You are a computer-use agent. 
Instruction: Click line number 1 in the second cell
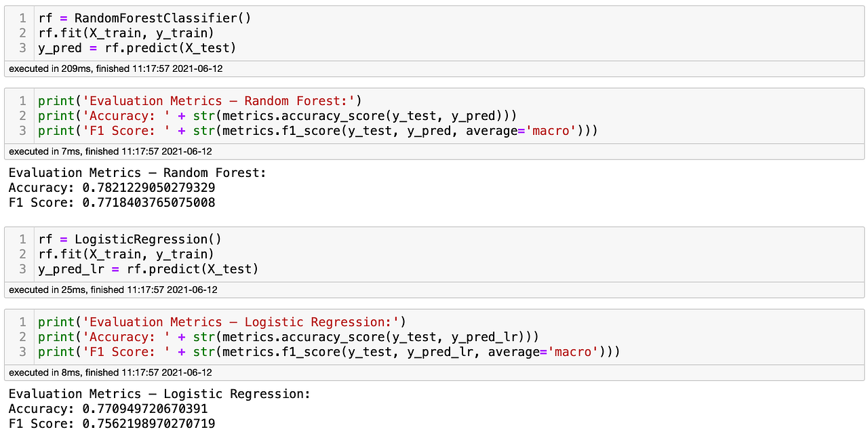click(21, 100)
